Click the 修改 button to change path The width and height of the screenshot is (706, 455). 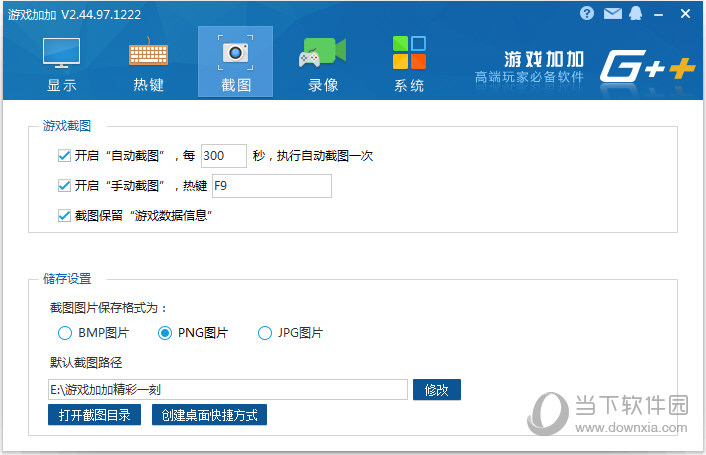pos(437,390)
